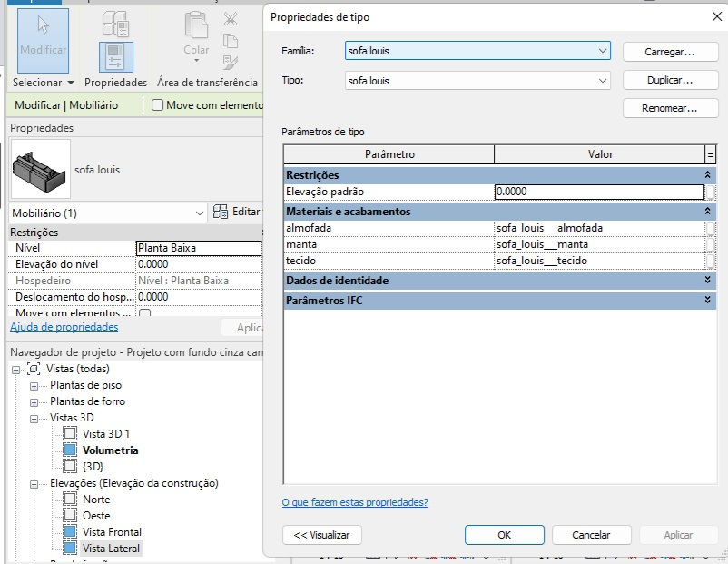The width and height of the screenshot is (728, 564).
Task: Click the Elevação do nível value field
Action: [199, 264]
